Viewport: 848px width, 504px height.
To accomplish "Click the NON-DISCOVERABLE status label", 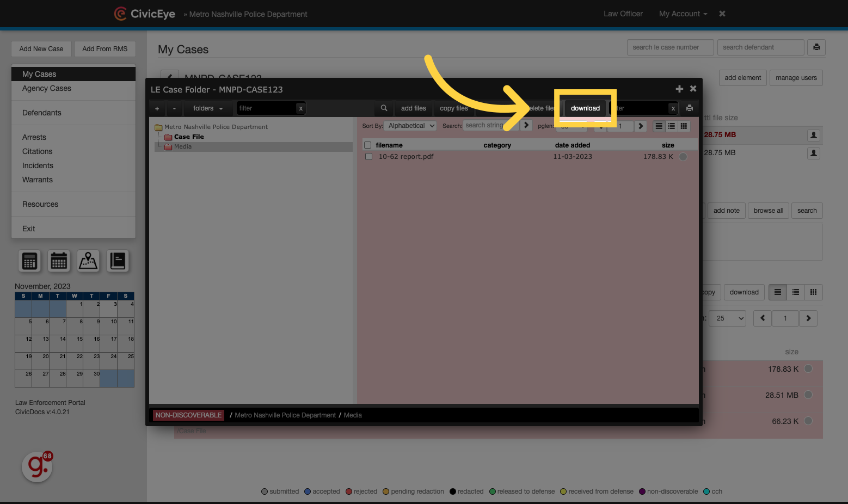I will pyautogui.click(x=188, y=415).
